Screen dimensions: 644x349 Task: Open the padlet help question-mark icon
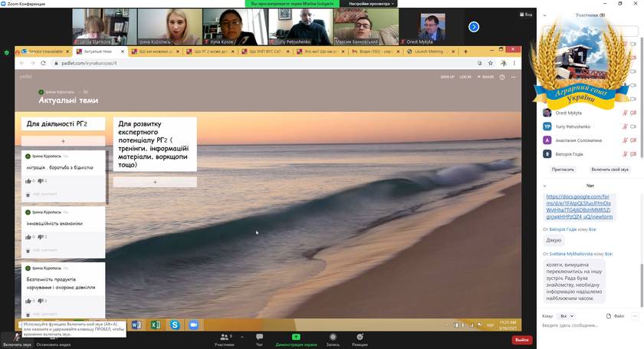point(502,77)
